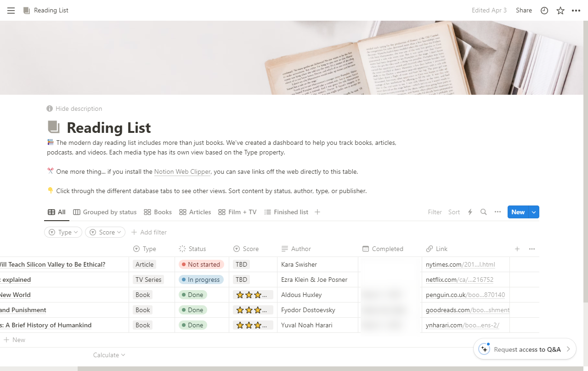Viewport: 588px width, 371px height.
Task: Open the New button dropdown arrow
Action: (x=534, y=212)
